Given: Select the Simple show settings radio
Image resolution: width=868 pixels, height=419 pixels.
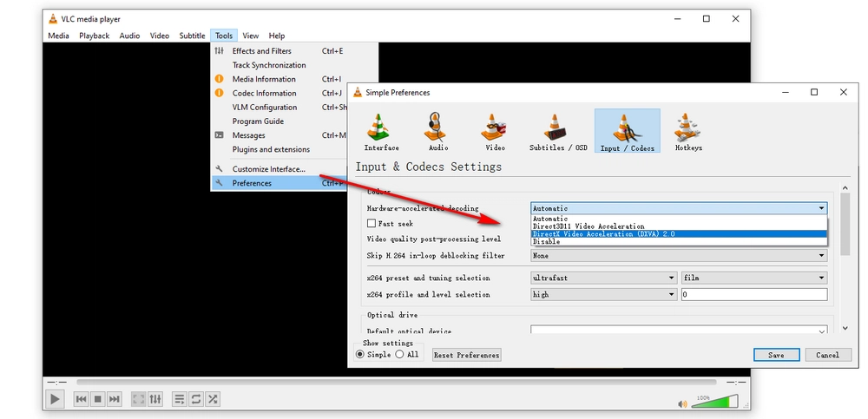Looking at the screenshot, I should click(360, 354).
